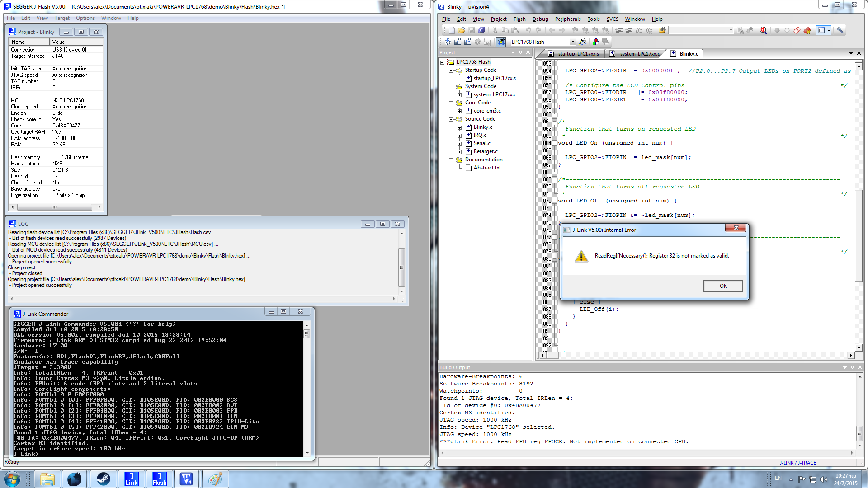Open the Target menu in J-Flash
Screen dimensions: 868x488
point(61,18)
